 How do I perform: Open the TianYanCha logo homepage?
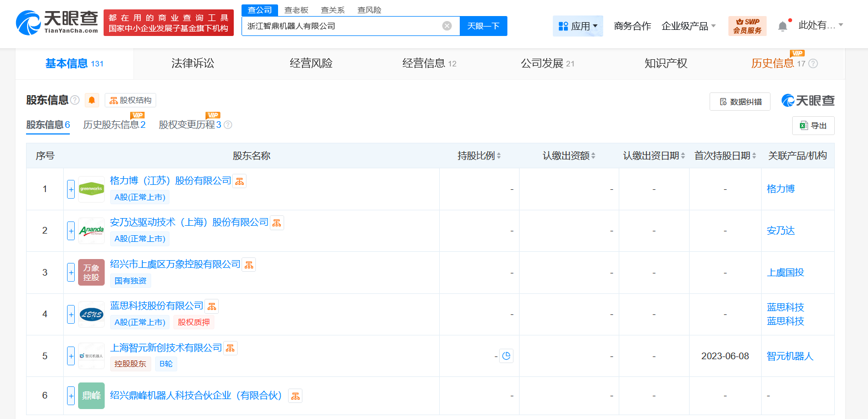click(x=57, y=23)
